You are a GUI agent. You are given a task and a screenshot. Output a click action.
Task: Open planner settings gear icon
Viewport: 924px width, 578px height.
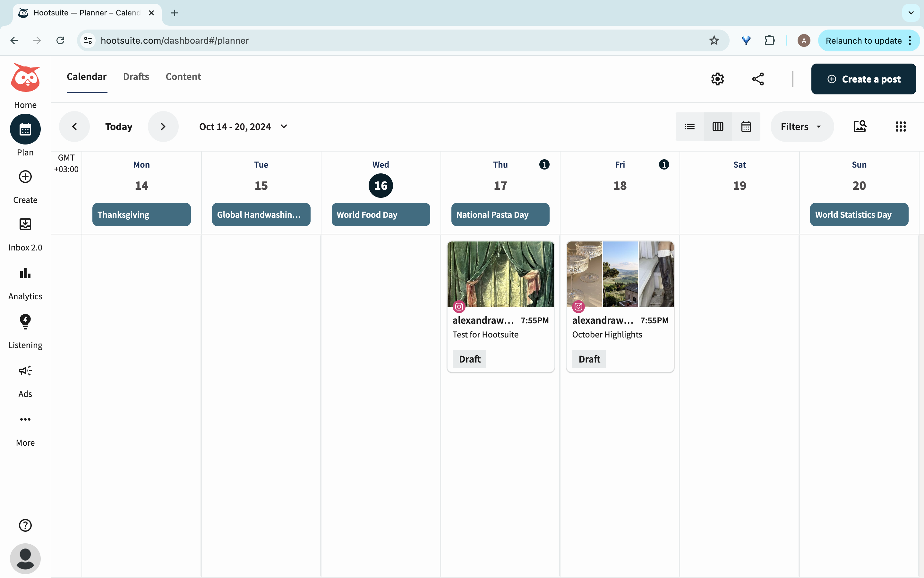pos(717,79)
